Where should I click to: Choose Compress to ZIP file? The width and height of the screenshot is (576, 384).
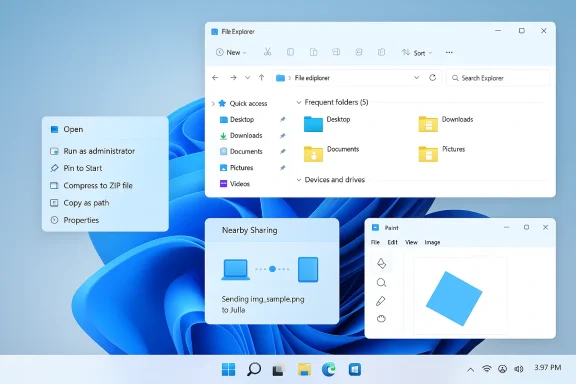(105, 186)
